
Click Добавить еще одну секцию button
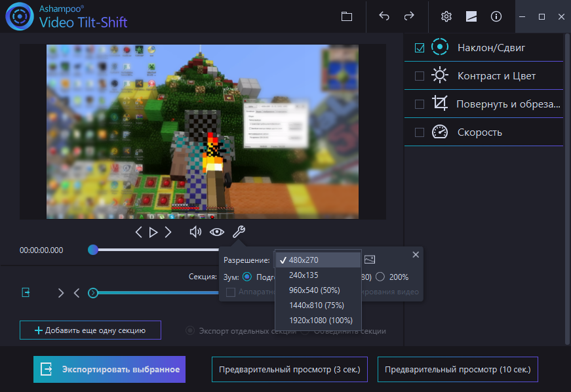coord(90,330)
